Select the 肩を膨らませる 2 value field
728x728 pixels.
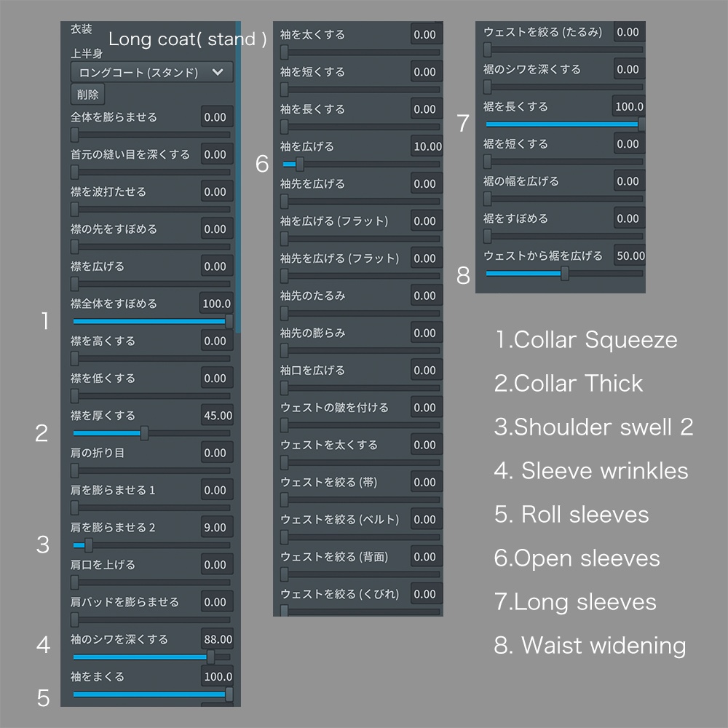click(x=215, y=528)
